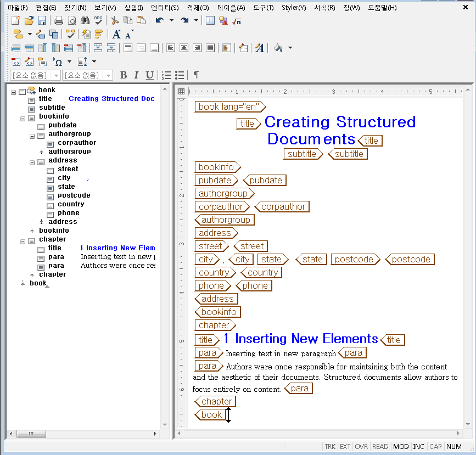The height and width of the screenshot is (455, 476).
Task: Open the 편집(E) menu
Action: click(x=46, y=8)
